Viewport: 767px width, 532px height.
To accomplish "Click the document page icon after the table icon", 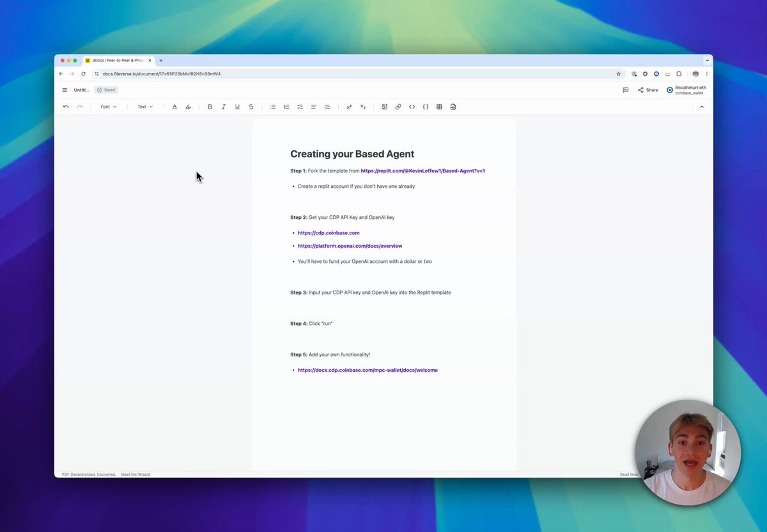I will pyautogui.click(x=453, y=107).
